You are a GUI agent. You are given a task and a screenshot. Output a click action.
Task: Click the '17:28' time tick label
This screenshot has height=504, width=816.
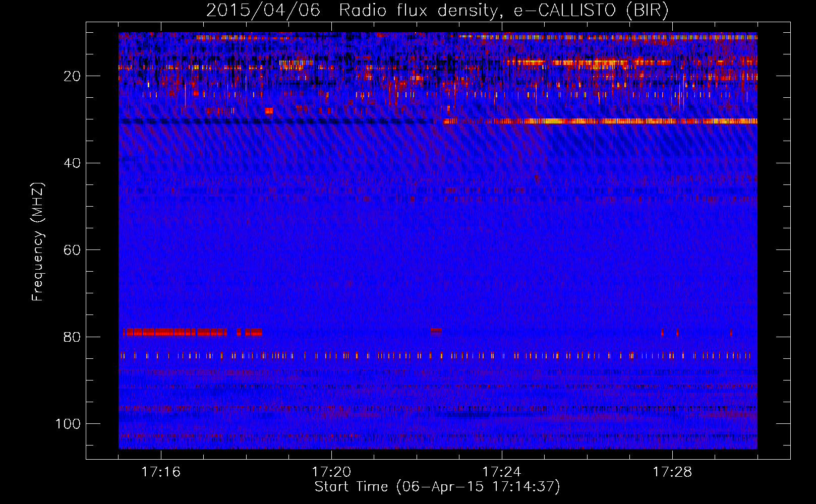coord(672,472)
